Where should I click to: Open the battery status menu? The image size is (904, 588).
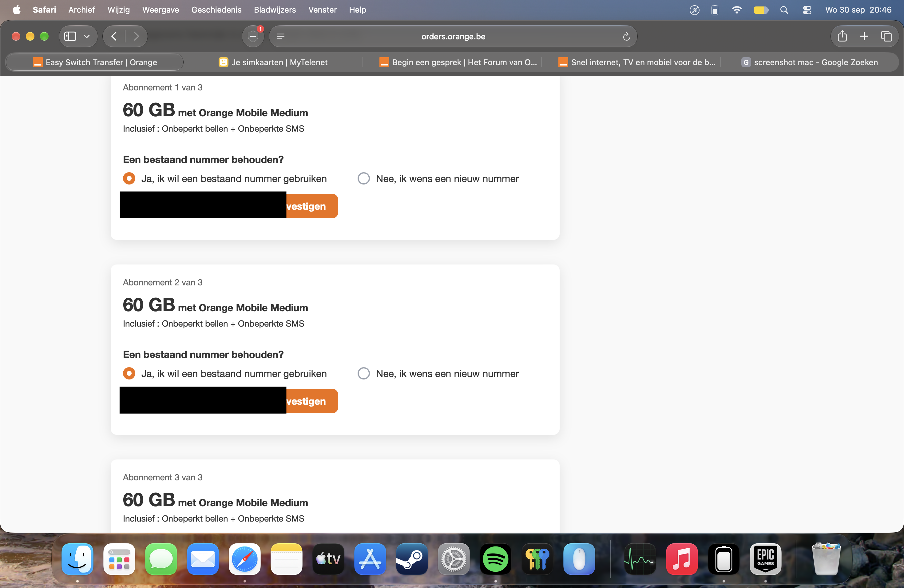tap(761, 10)
